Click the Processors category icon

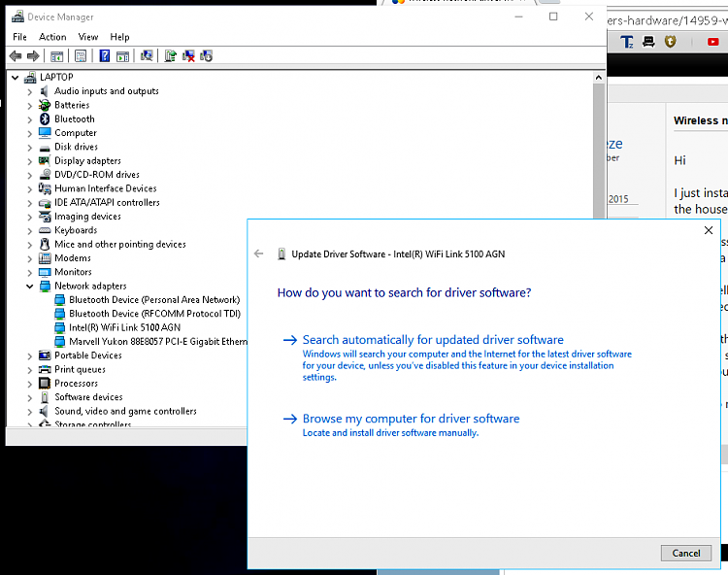tap(45, 384)
